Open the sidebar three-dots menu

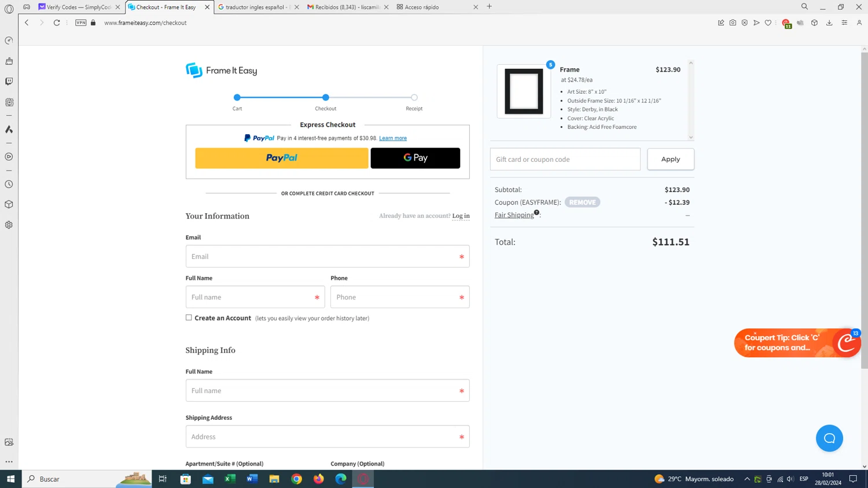[9, 462]
